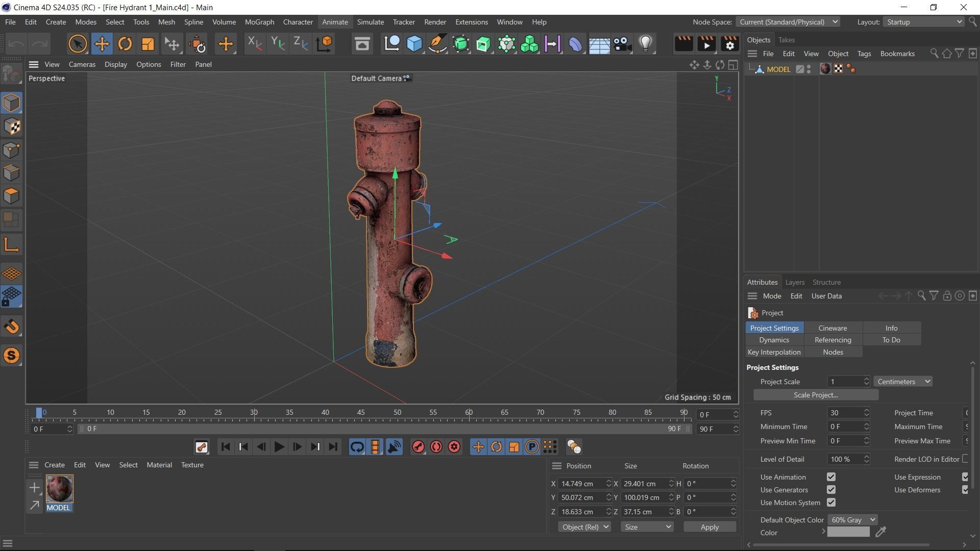The image size is (980, 551).
Task: Toggle Use Motion System checkbox
Action: click(831, 503)
